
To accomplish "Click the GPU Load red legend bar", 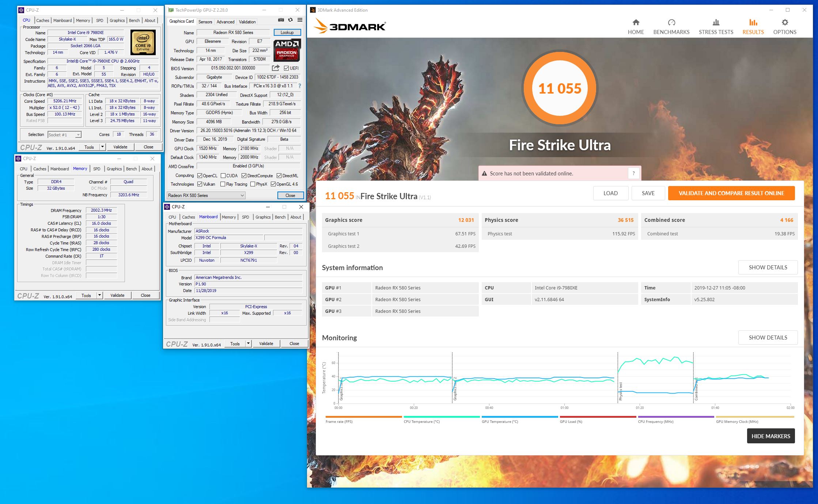I will 598,417.
